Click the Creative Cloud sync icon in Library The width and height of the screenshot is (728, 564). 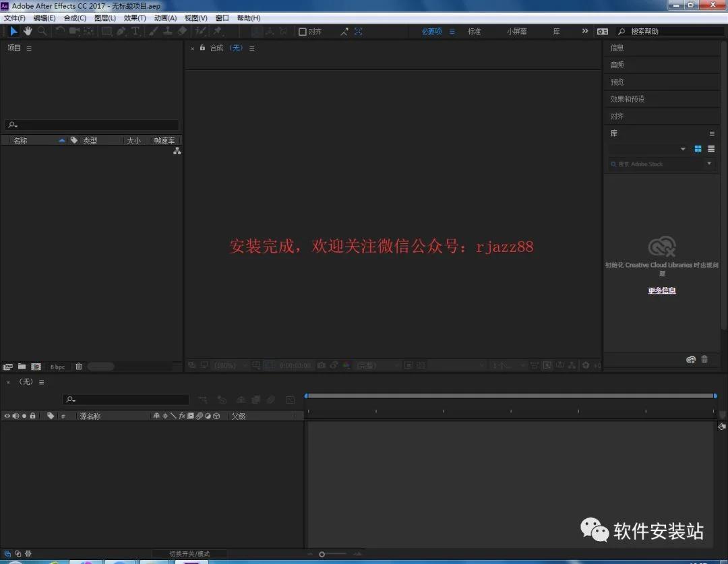(x=691, y=359)
